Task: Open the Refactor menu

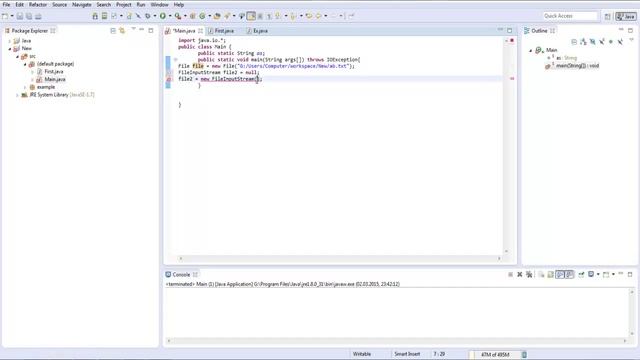Action: (38, 4)
